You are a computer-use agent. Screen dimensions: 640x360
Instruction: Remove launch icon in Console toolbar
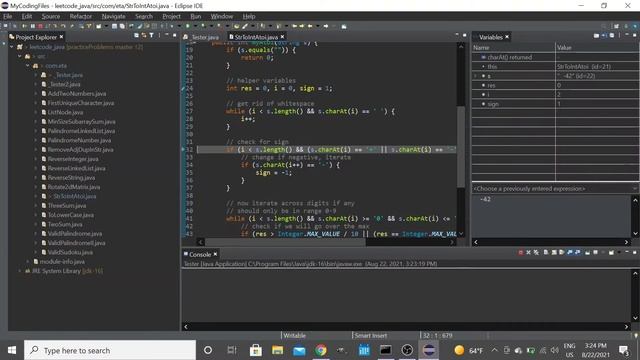(x=528, y=253)
